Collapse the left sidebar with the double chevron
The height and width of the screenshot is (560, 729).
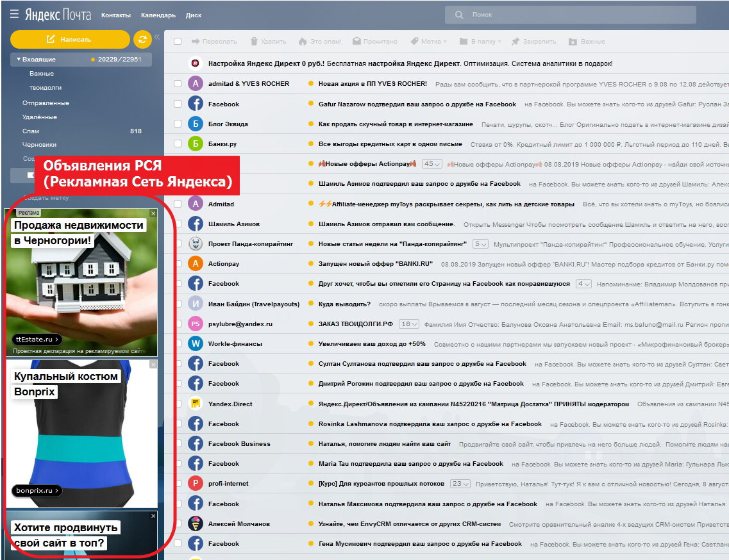pos(157,37)
